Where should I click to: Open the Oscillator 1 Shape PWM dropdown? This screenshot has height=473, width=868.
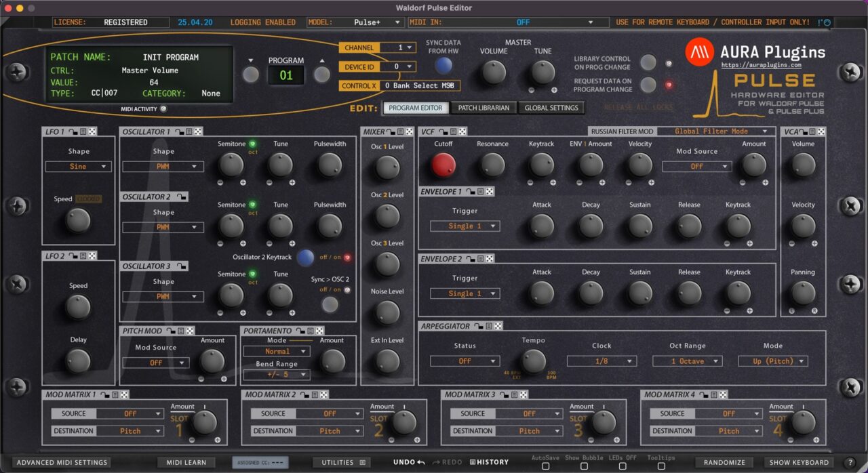pos(163,166)
